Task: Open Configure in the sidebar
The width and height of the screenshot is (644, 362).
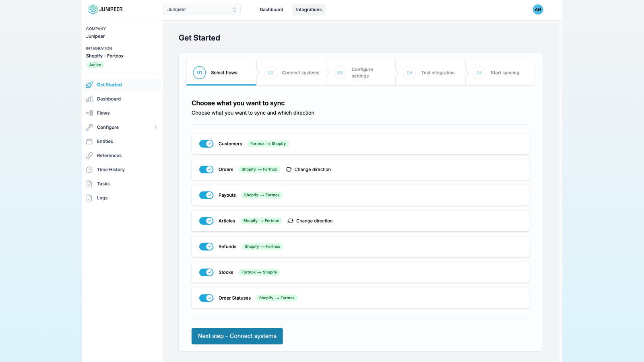Action: tap(122, 127)
